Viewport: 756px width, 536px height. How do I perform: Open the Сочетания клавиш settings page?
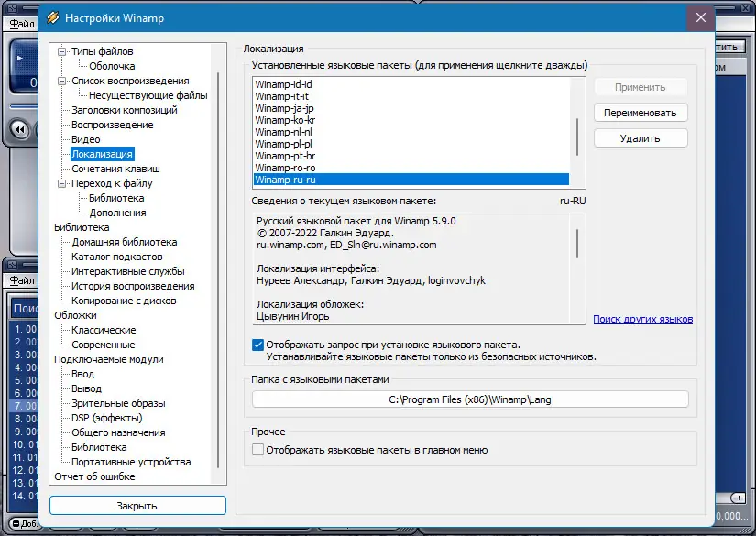click(115, 169)
